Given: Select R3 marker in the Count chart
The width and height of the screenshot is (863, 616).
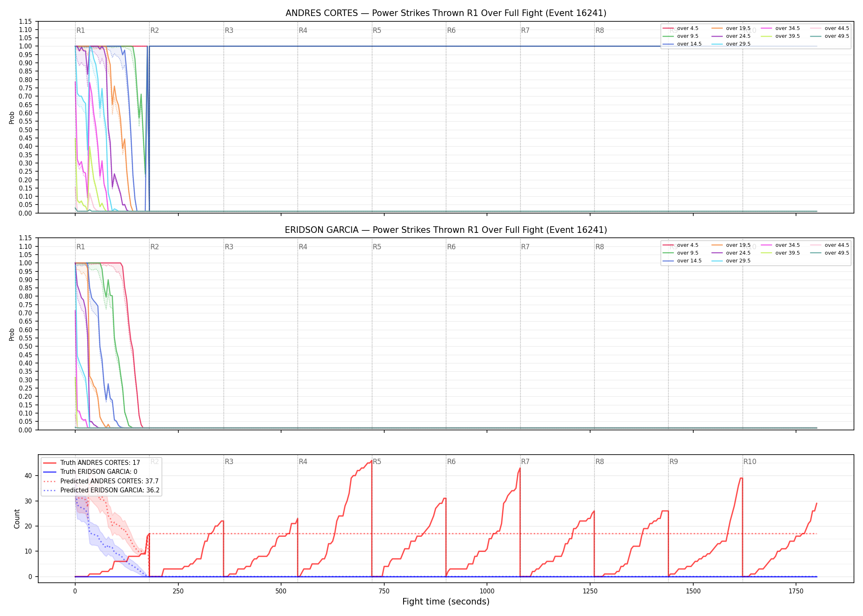Looking at the screenshot, I should [x=229, y=462].
